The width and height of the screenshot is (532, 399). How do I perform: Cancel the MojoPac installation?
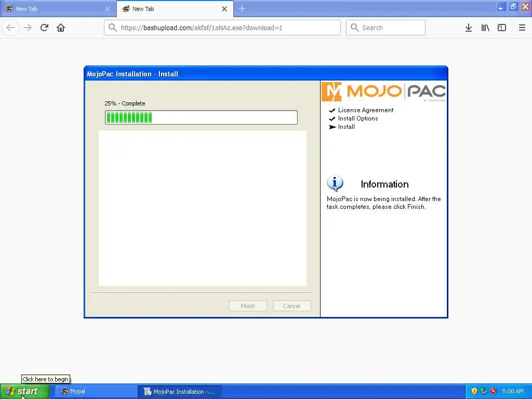pyautogui.click(x=292, y=305)
